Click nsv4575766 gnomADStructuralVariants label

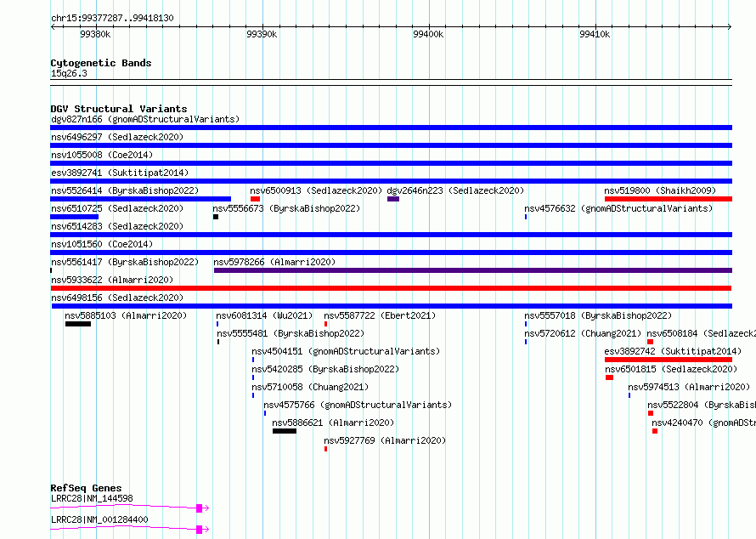coord(358,405)
